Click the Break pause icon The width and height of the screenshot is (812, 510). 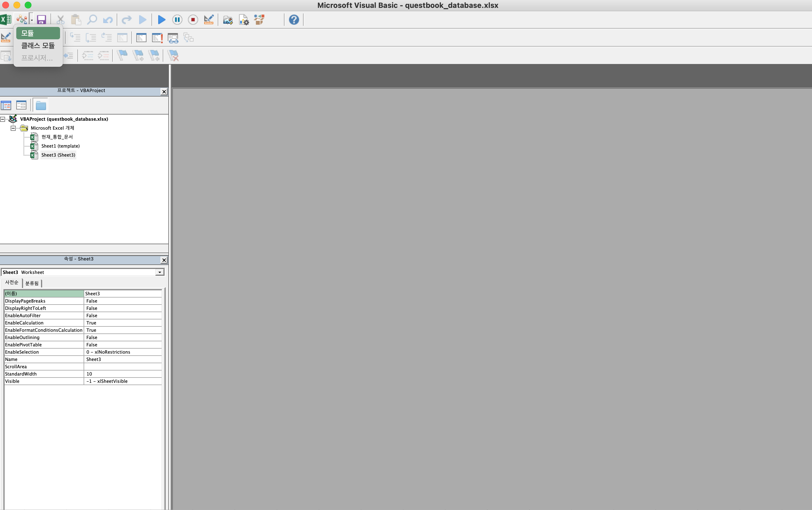coord(177,20)
